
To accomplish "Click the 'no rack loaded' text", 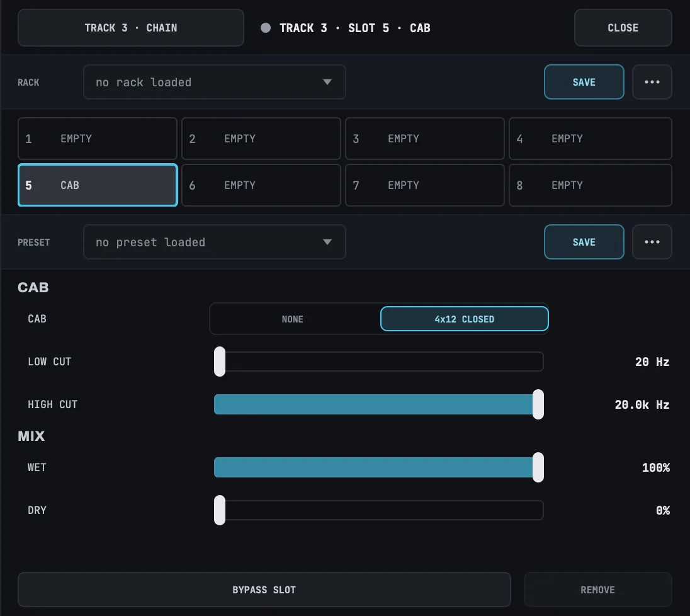I will [144, 83].
